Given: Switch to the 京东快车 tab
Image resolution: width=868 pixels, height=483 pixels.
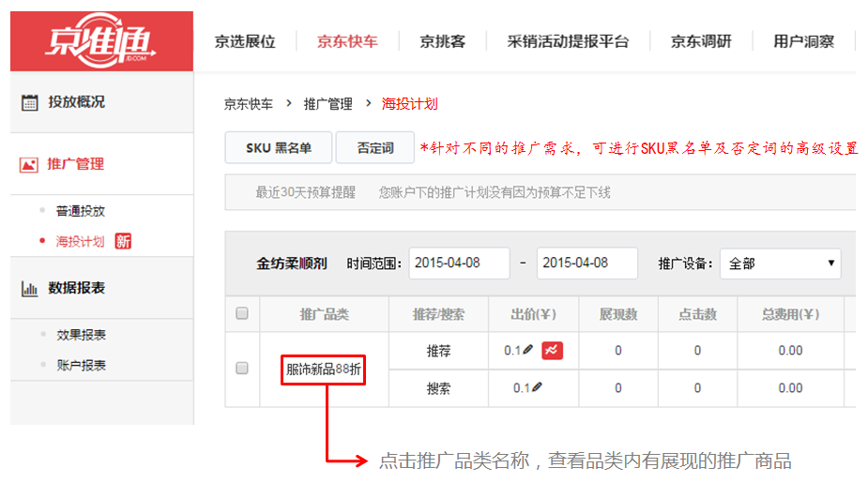Looking at the screenshot, I should tap(347, 41).
